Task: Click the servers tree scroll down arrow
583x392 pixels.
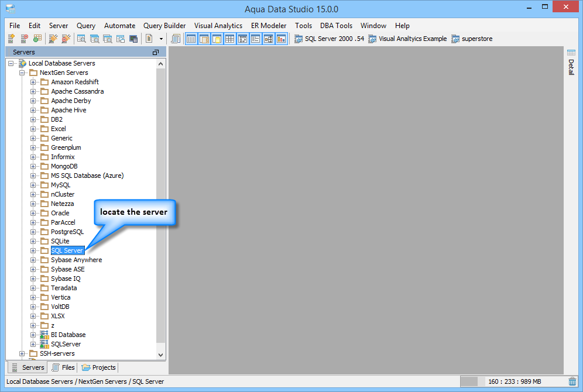Action: point(160,355)
